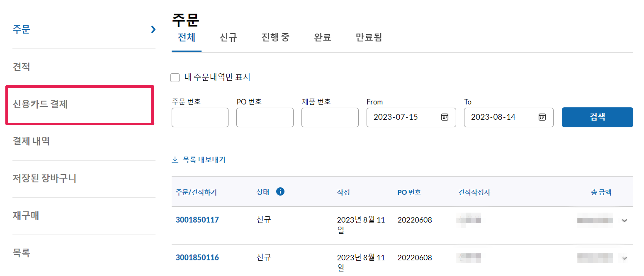This screenshot has width=644, height=276.
Task: Open 신용카드 결제 in the sidebar
Action: click(40, 104)
